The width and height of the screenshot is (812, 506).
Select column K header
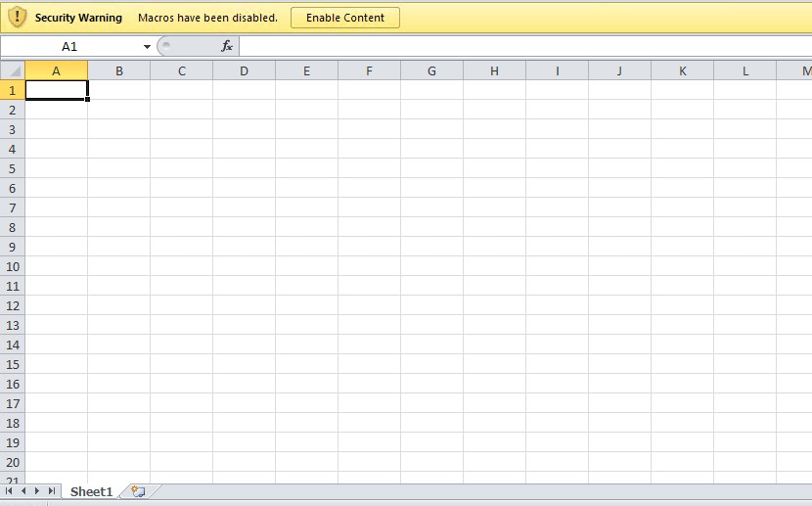click(x=682, y=70)
